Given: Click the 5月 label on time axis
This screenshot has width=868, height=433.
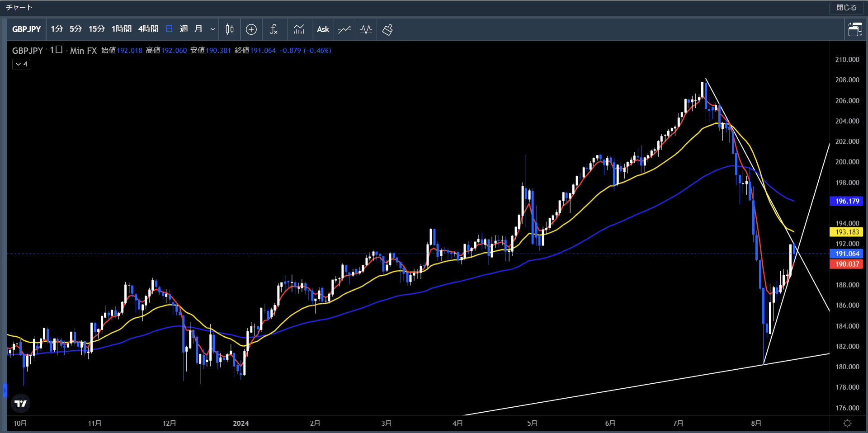Looking at the screenshot, I should pos(532,424).
